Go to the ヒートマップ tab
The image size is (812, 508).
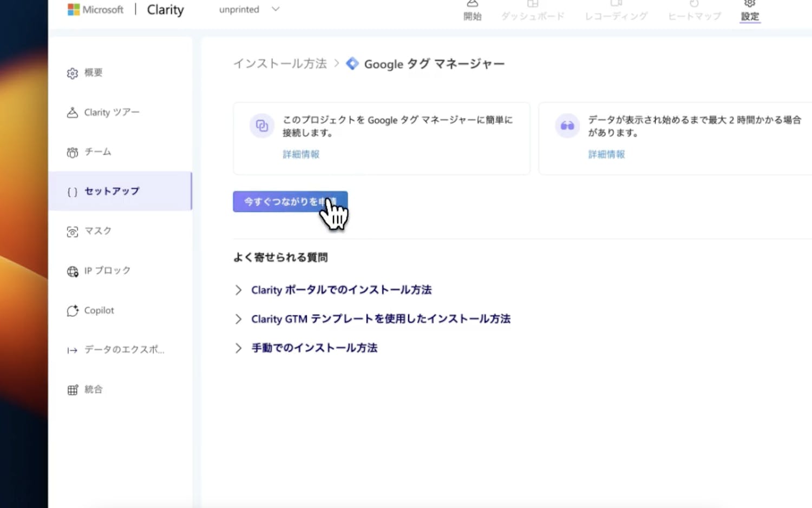(x=694, y=12)
